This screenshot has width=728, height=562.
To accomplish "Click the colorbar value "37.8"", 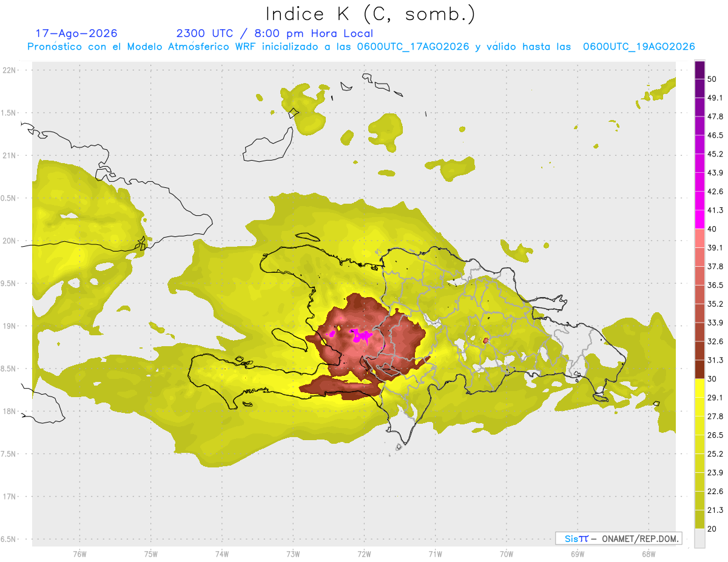I will (x=715, y=266).
